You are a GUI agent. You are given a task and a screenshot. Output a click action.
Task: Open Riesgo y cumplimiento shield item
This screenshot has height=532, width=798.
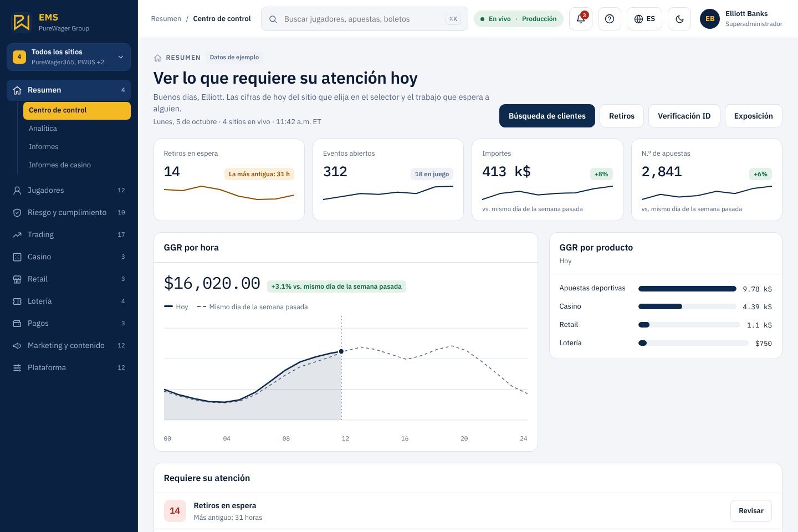69,212
